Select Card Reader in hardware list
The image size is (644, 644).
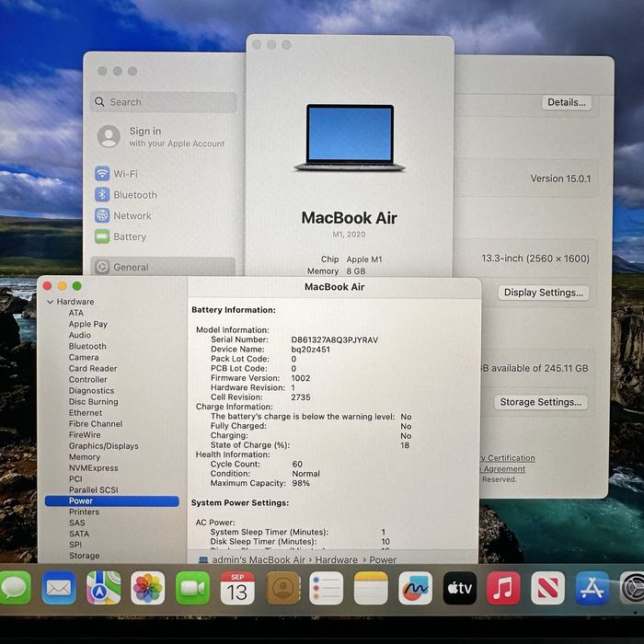pos(93,368)
